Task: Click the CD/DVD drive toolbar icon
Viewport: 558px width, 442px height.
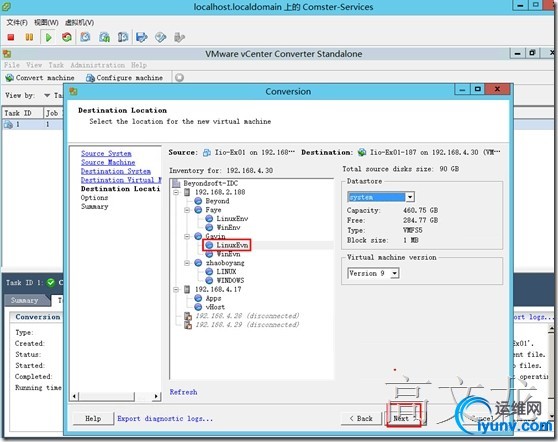Action: 160,37
